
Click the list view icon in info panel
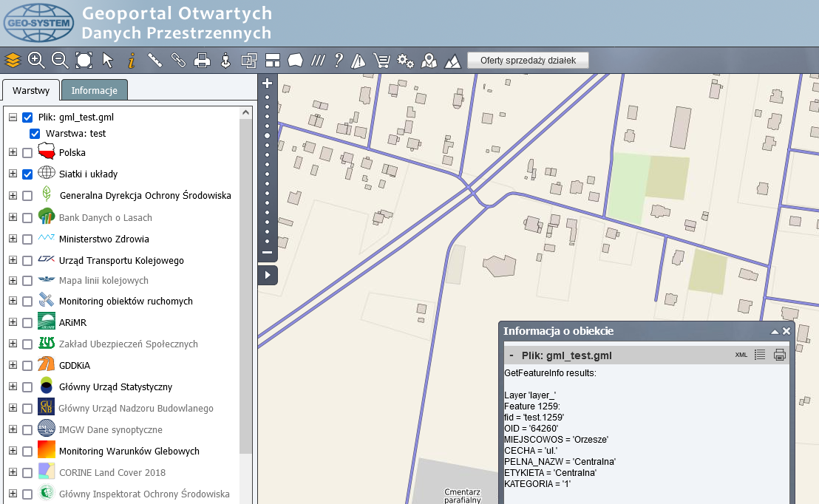760,355
